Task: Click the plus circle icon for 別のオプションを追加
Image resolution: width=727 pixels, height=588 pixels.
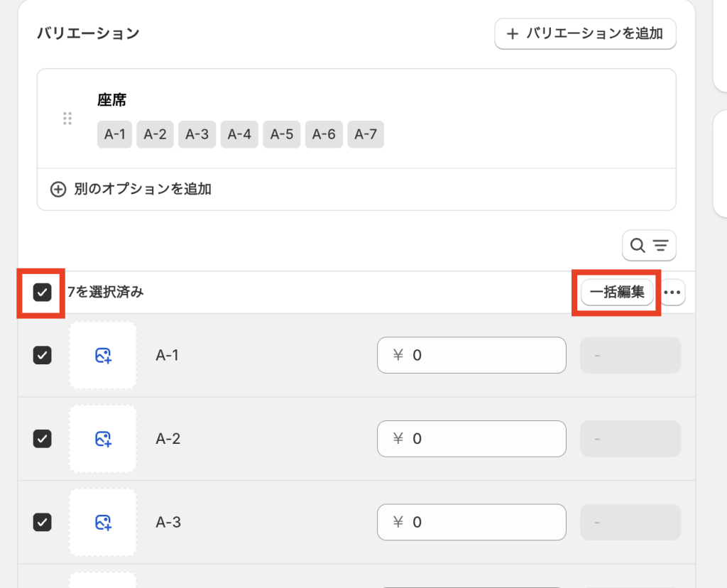Action: pyautogui.click(x=58, y=190)
